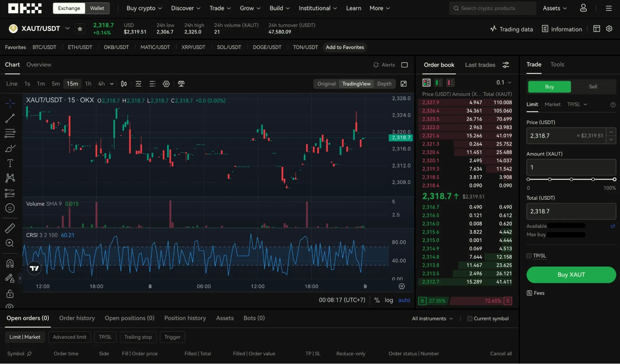Open the Fibonacci retracement tools

10,133
